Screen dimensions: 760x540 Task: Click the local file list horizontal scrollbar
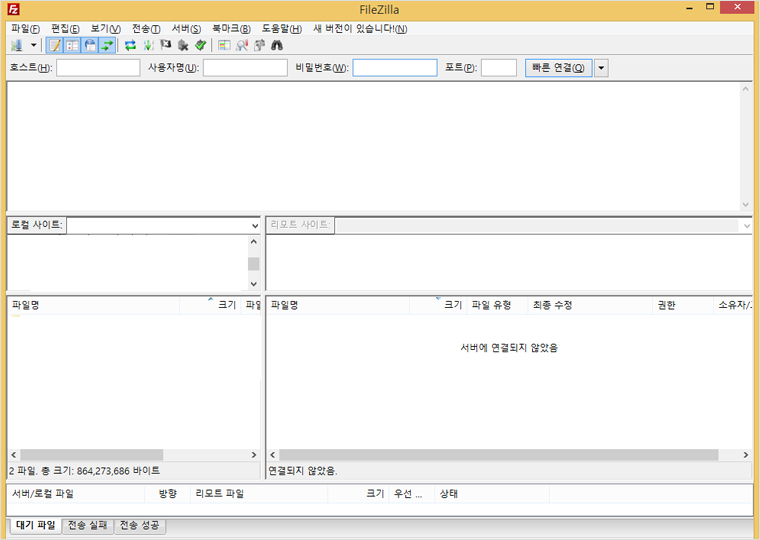point(92,455)
